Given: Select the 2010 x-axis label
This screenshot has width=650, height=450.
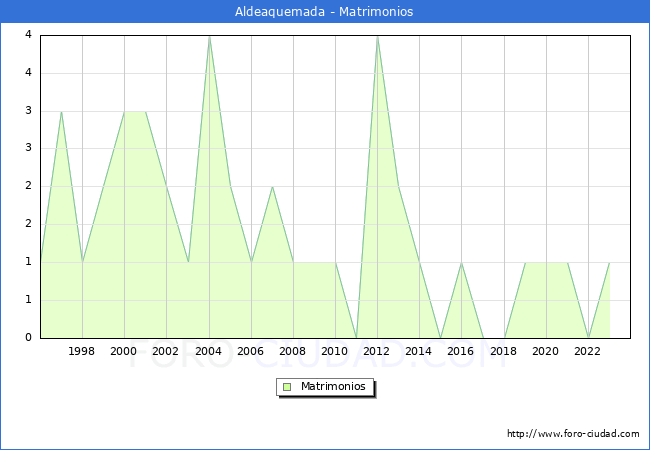Looking at the screenshot, I should [335, 351].
